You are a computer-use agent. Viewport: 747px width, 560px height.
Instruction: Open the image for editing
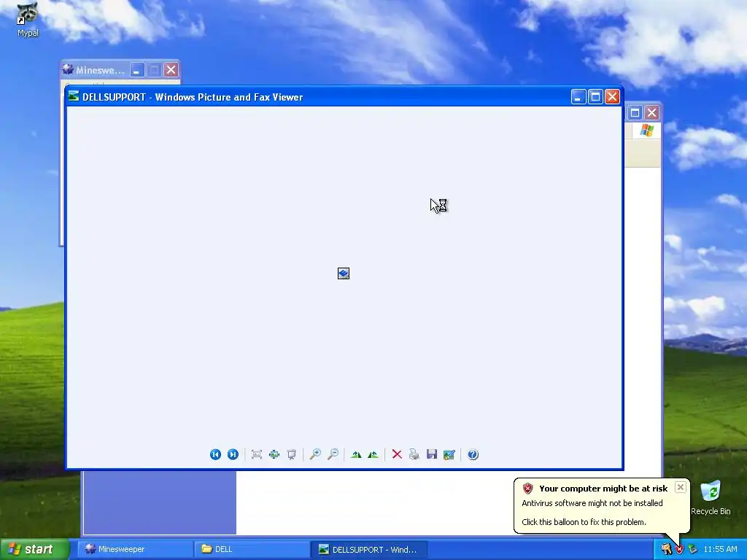point(449,454)
